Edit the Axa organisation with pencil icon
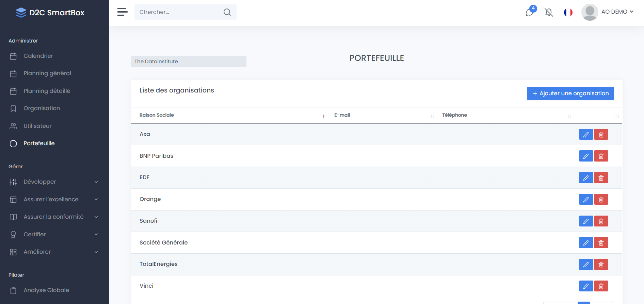The image size is (644, 304). point(586,135)
